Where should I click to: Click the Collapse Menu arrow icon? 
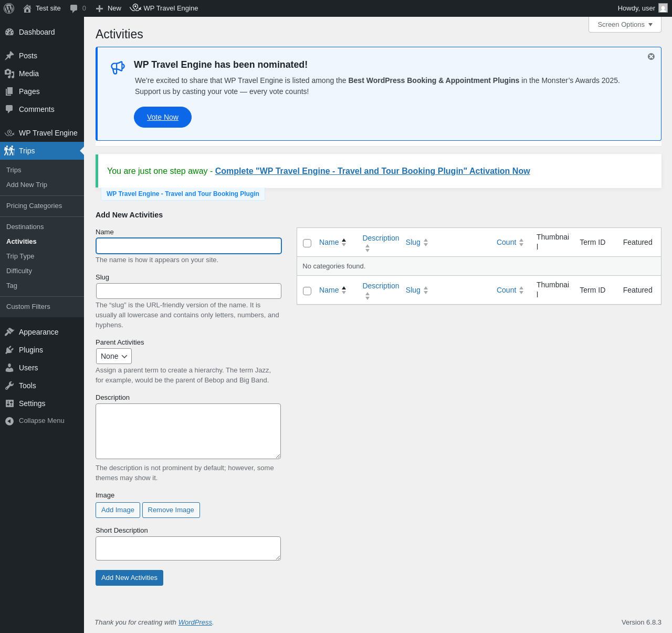pyautogui.click(x=9, y=421)
